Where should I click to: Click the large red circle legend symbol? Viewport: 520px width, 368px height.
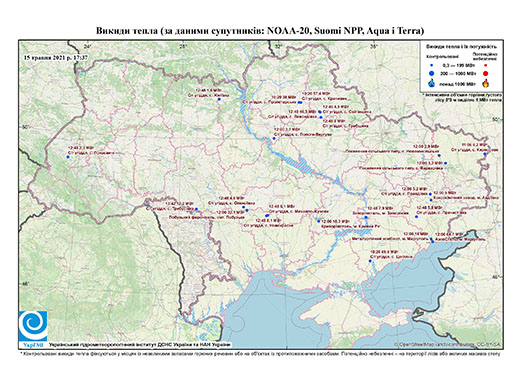486,73
